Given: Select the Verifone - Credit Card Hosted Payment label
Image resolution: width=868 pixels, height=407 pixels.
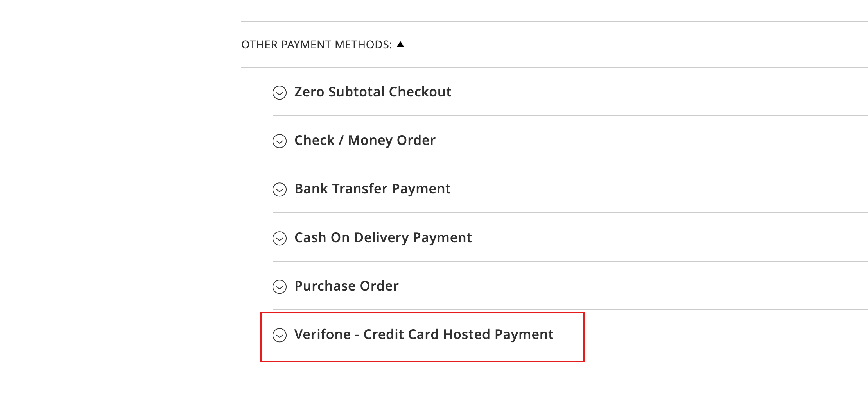Looking at the screenshot, I should coord(423,335).
